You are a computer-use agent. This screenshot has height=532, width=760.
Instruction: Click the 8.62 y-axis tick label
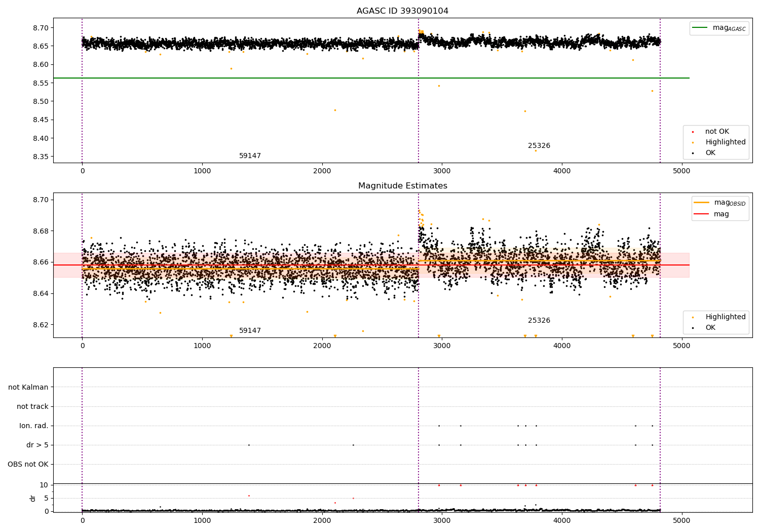coord(41,325)
